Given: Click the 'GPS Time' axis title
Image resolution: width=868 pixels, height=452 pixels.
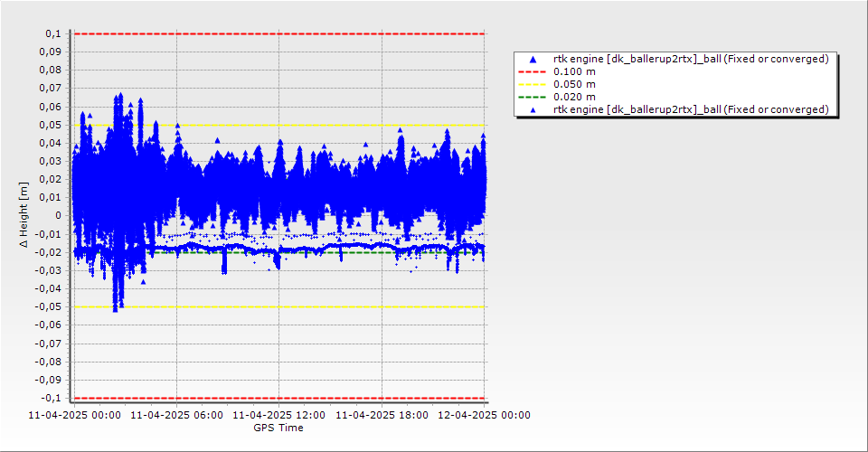Looking at the screenshot, I should pos(278,428).
